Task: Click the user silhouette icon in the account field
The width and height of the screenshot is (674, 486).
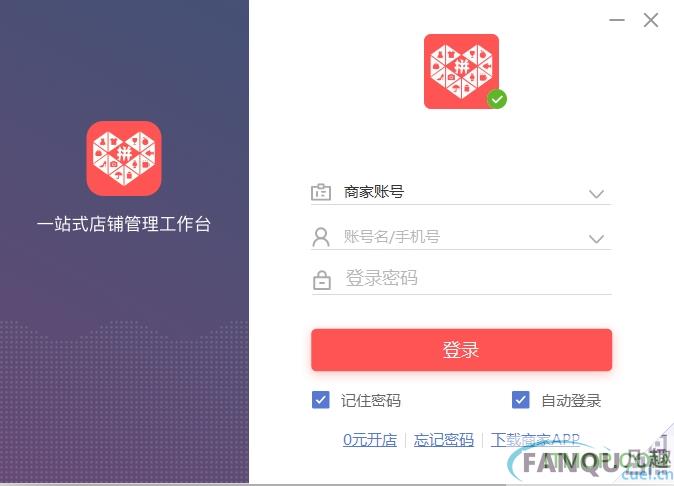Action: tap(321, 237)
